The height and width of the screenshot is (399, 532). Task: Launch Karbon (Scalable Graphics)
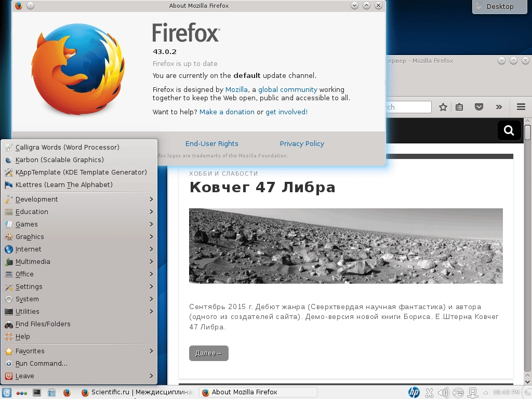point(79,160)
